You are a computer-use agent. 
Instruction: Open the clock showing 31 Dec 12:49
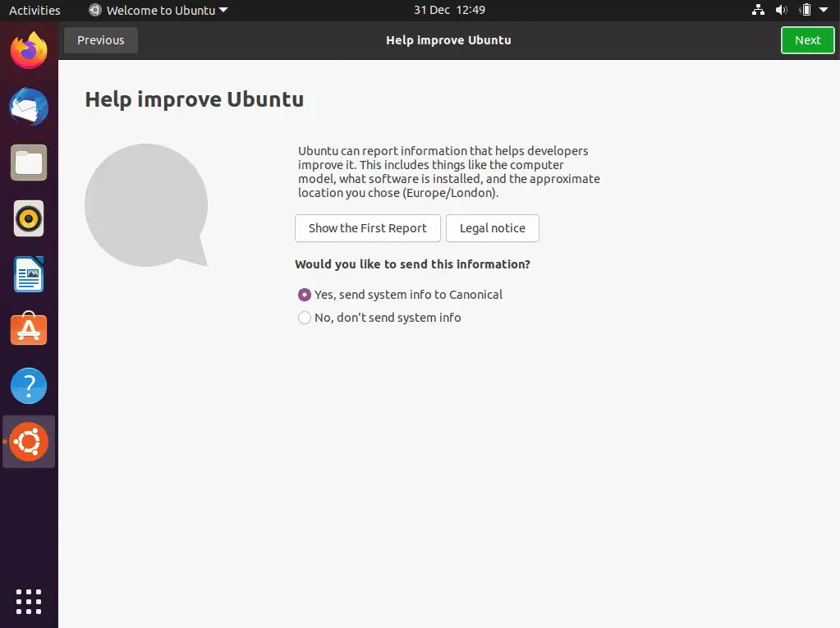tap(449, 10)
